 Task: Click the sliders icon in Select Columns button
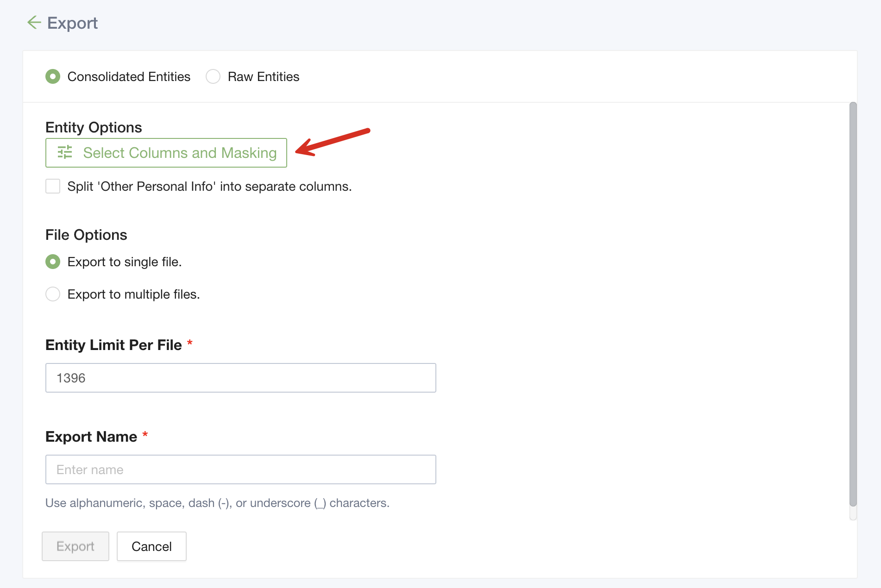point(65,152)
